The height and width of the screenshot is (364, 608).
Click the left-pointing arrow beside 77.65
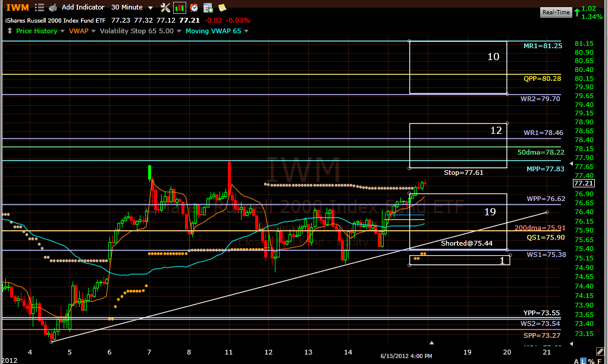pos(571,164)
